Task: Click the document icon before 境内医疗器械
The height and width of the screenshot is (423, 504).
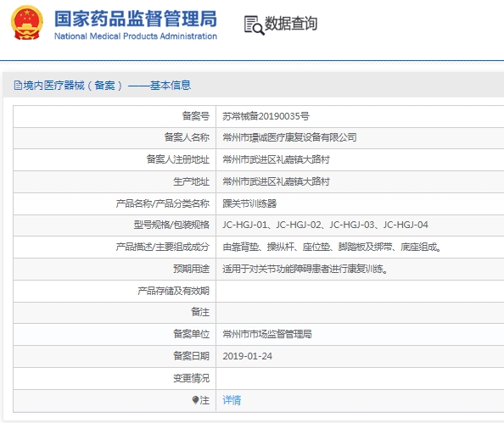Action: point(18,86)
